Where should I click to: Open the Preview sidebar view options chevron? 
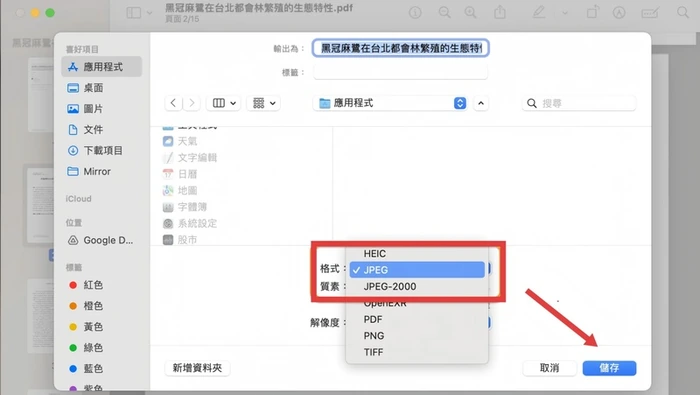[150, 13]
